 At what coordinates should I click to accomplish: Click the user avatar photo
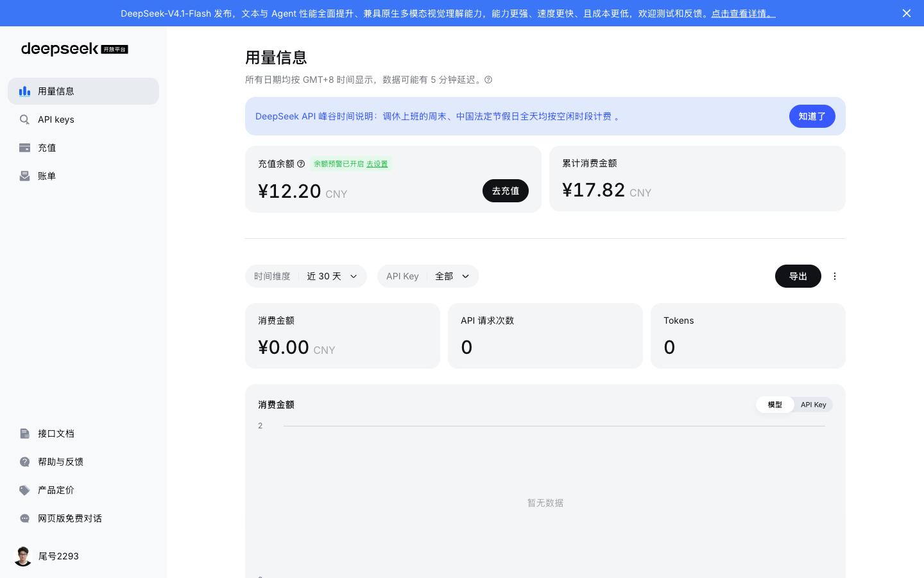tap(23, 556)
